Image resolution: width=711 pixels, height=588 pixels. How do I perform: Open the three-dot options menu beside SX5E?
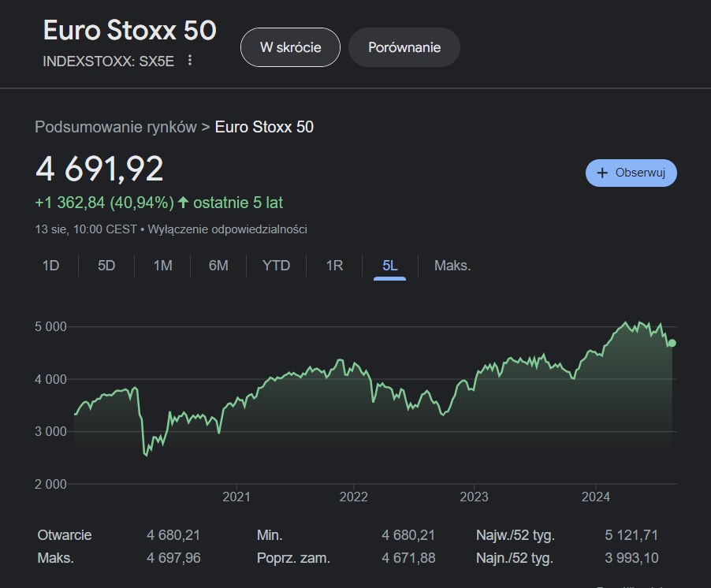click(x=190, y=60)
